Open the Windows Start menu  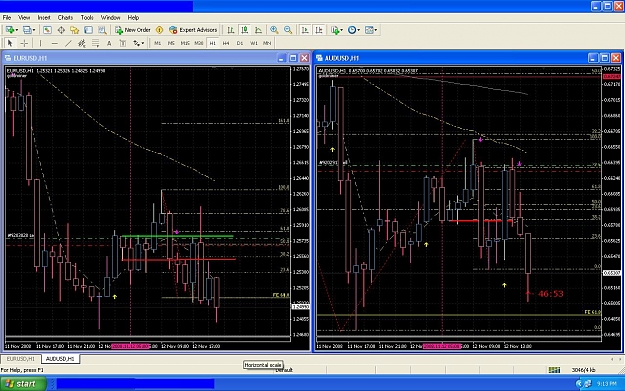(23, 384)
